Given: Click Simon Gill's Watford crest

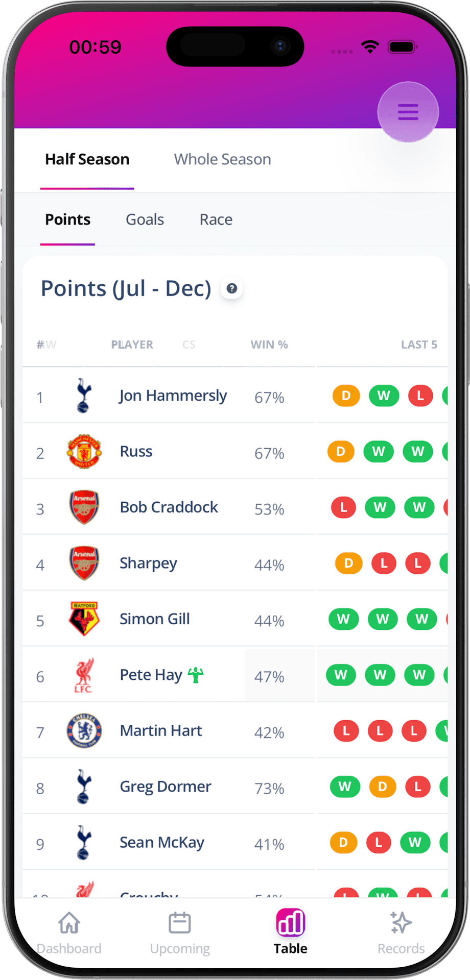Looking at the screenshot, I should click(x=84, y=619).
